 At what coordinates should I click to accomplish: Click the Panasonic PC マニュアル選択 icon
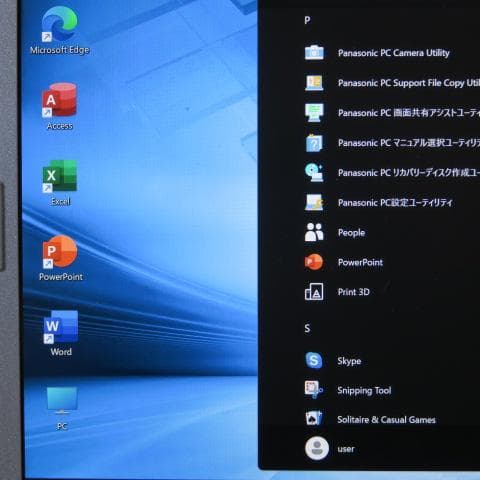pyautogui.click(x=314, y=143)
